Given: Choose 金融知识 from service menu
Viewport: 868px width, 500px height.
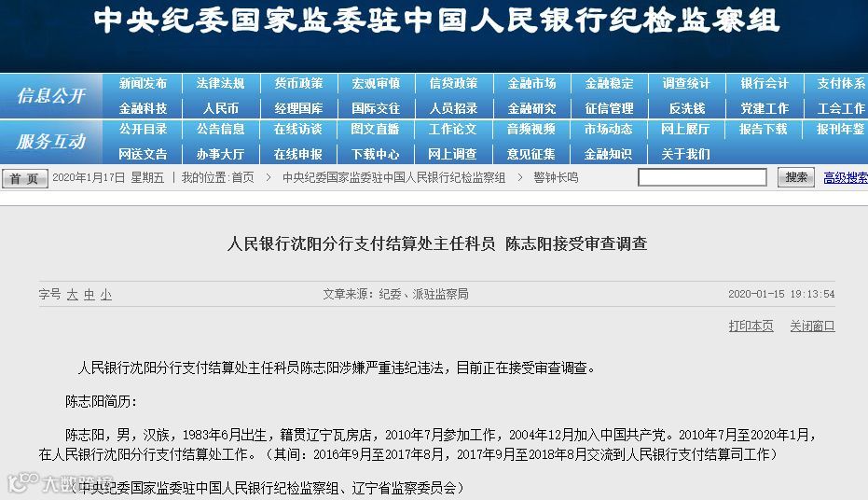Looking at the screenshot, I should point(609,154).
